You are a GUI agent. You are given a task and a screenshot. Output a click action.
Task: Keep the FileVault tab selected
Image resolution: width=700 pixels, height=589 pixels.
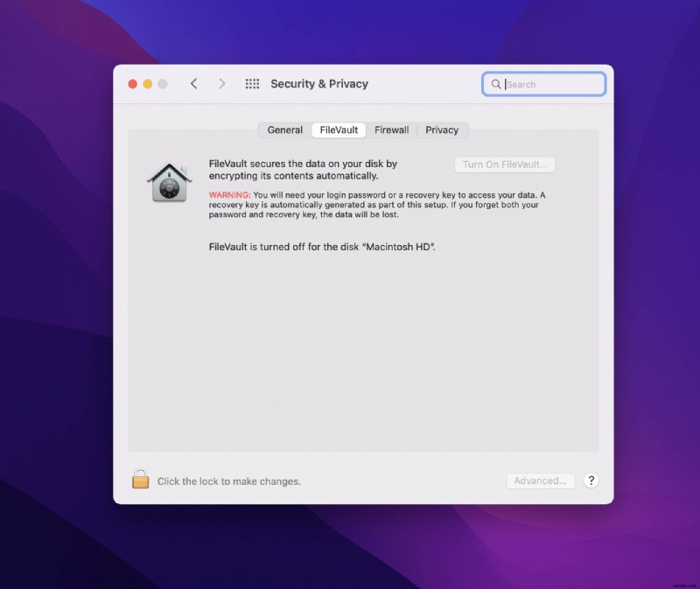pyautogui.click(x=338, y=130)
